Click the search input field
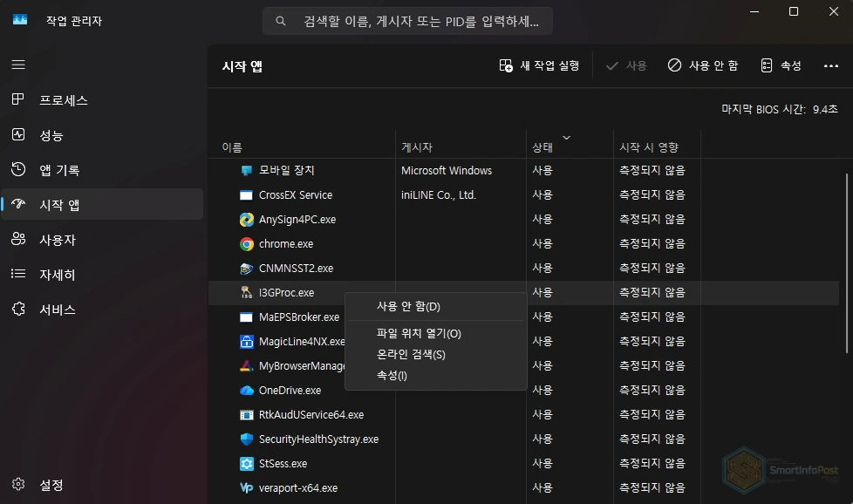 coord(408,21)
